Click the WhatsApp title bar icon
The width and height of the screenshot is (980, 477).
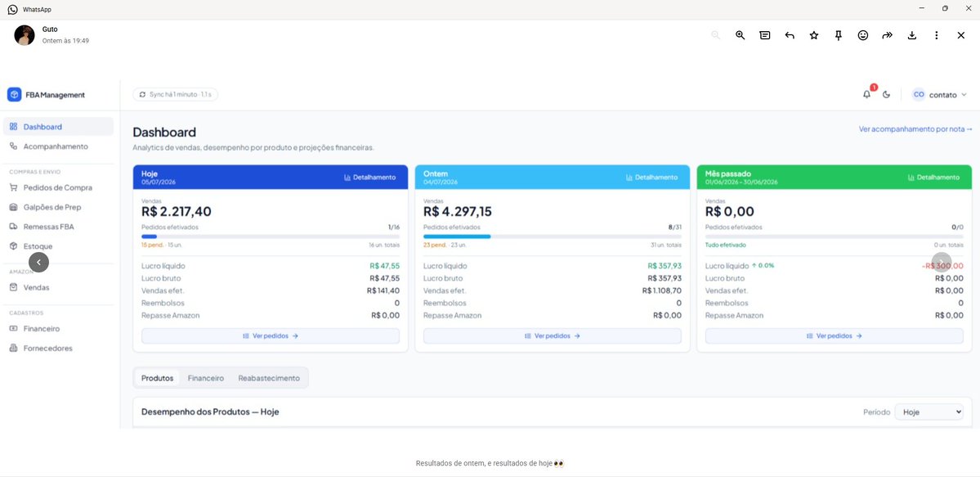pyautogui.click(x=13, y=9)
